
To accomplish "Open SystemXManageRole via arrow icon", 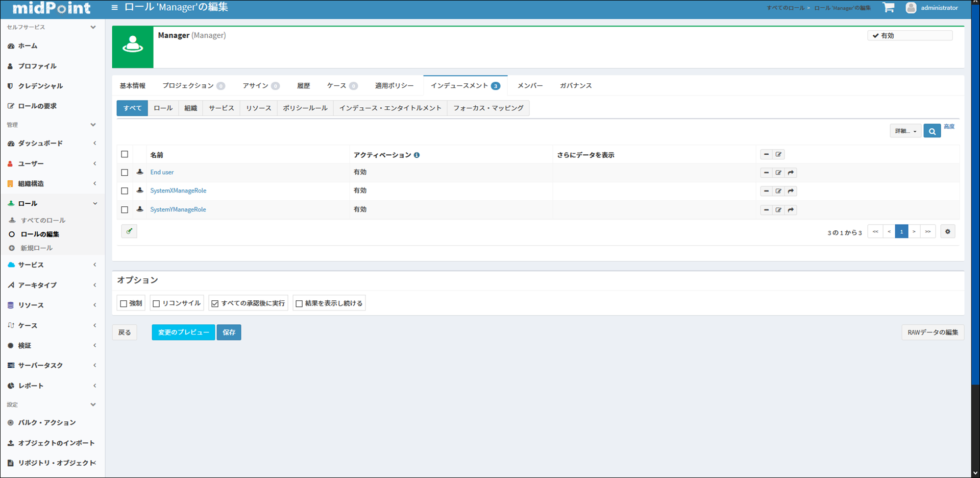I will point(791,191).
